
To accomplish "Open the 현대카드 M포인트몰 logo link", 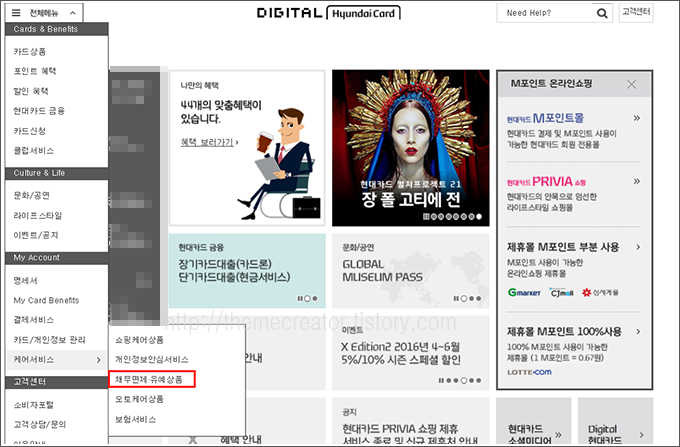I will (545, 118).
